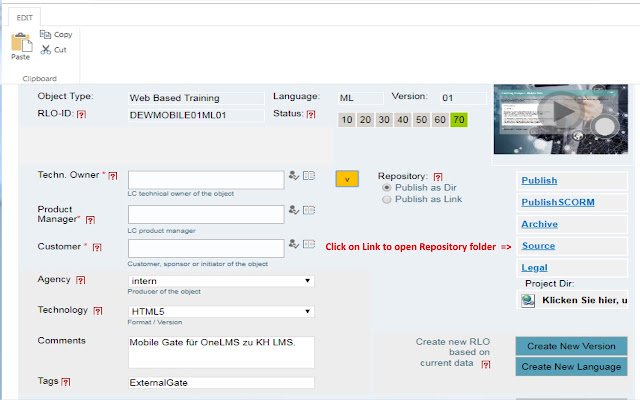Check names icon for Customer
The image size is (640, 400).
point(294,244)
